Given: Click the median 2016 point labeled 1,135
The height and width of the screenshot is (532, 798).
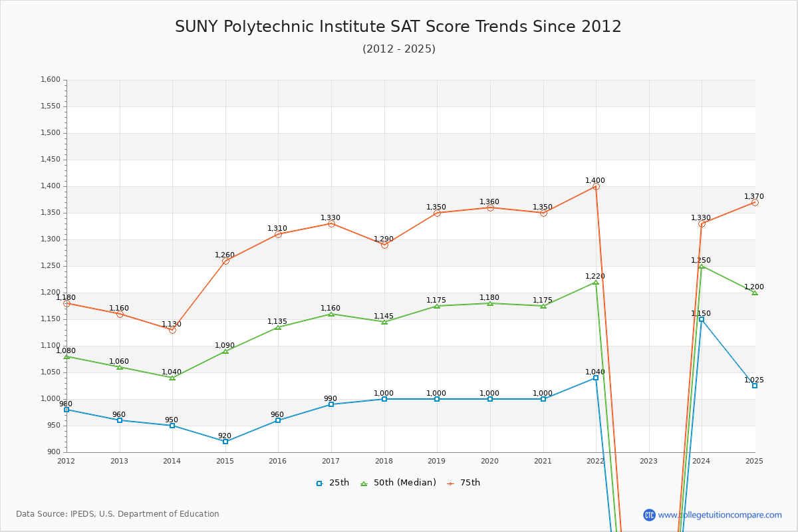Looking at the screenshot, I should (x=278, y=327).
